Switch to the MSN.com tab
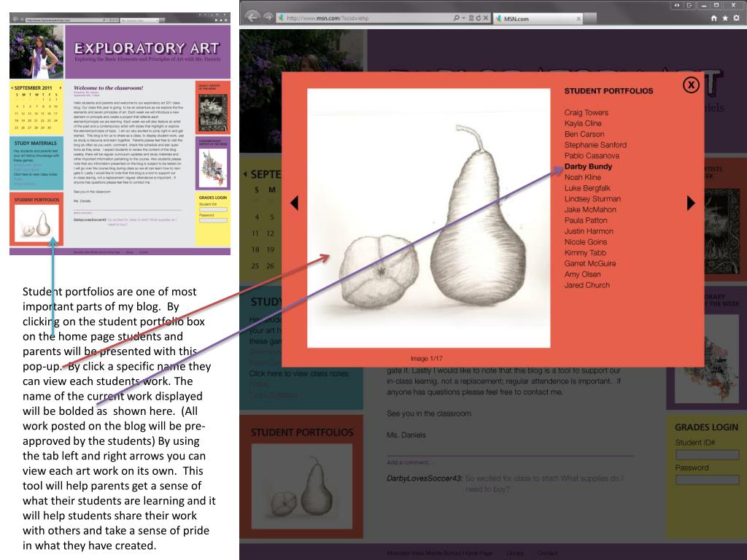Screen dimensions: 747x560 click(x=537, y=18)
